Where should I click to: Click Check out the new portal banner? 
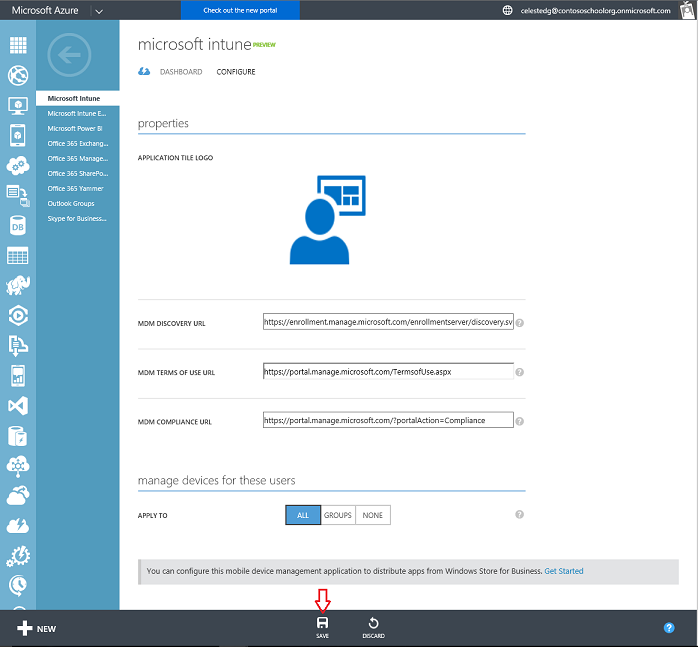point(241,10)
